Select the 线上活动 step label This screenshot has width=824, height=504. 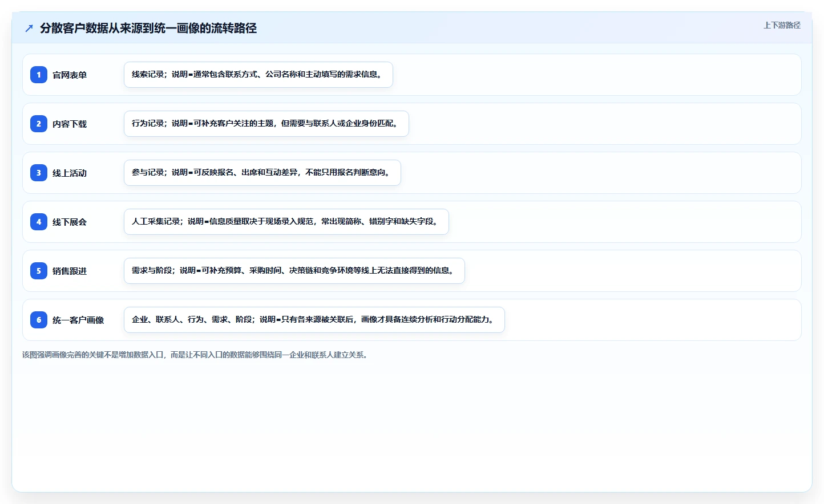[70, 173]
